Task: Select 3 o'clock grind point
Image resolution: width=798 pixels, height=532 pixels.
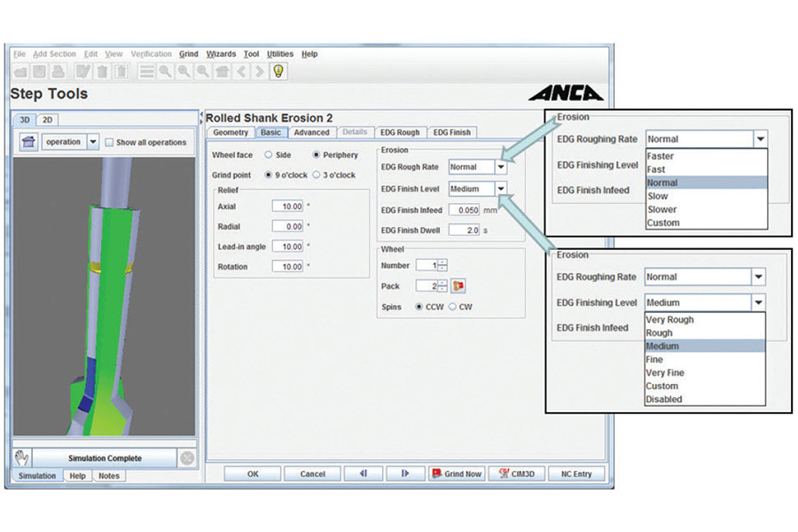Action: (317, 175)
